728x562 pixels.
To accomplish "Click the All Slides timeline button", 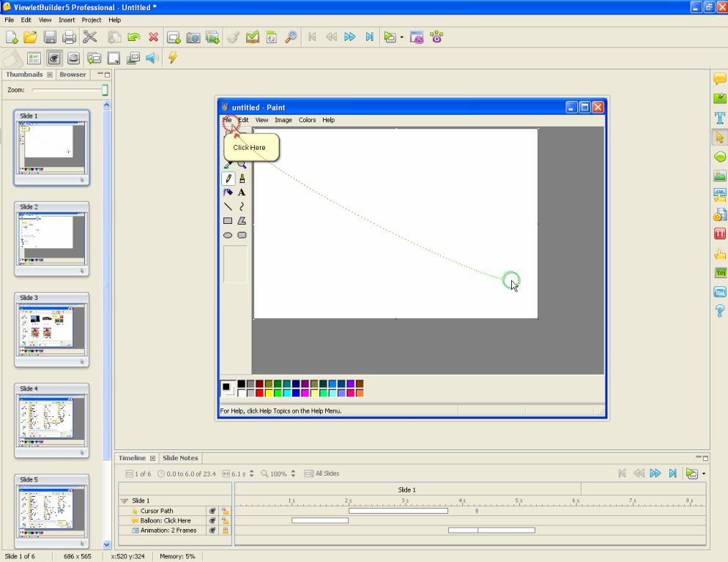I will click(322, 474).
